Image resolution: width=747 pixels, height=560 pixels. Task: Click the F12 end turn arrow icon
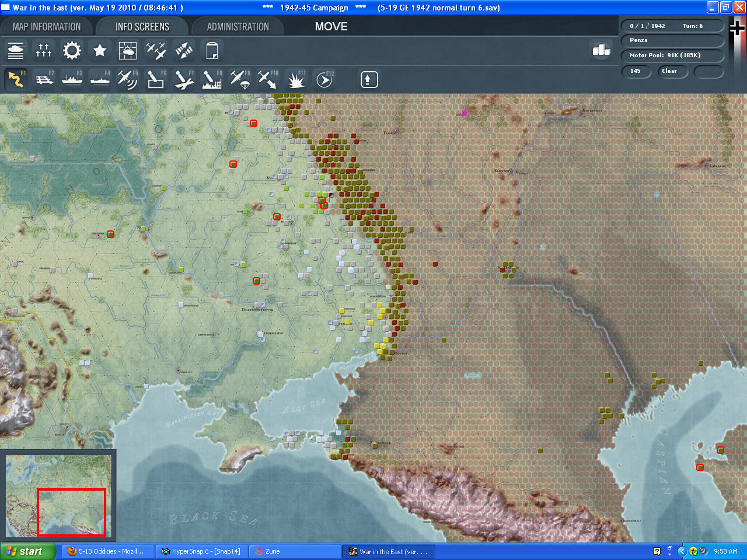click(324, 79)
